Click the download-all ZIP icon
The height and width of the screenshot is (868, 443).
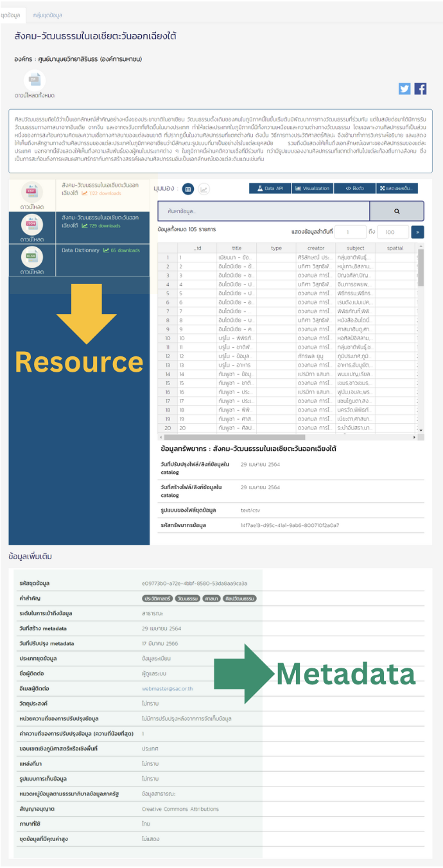pyautogui.click(x=35, y=81)
